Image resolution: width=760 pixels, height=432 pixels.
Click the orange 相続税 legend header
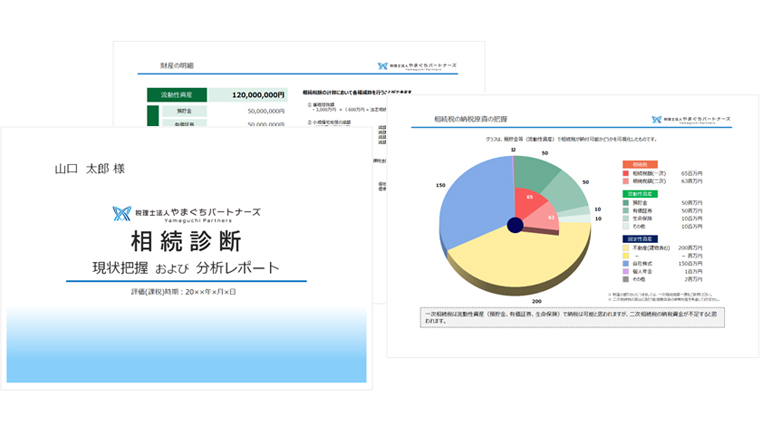(640, 164)
